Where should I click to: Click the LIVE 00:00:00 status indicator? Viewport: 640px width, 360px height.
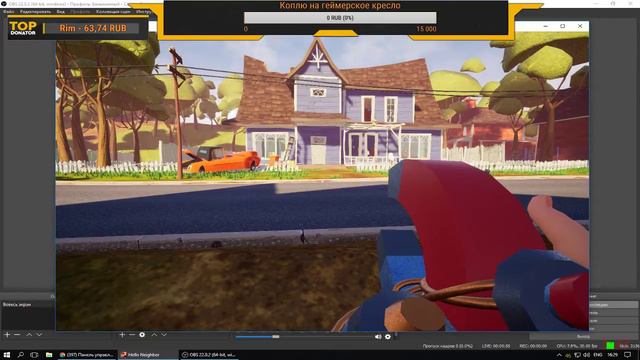496,346
